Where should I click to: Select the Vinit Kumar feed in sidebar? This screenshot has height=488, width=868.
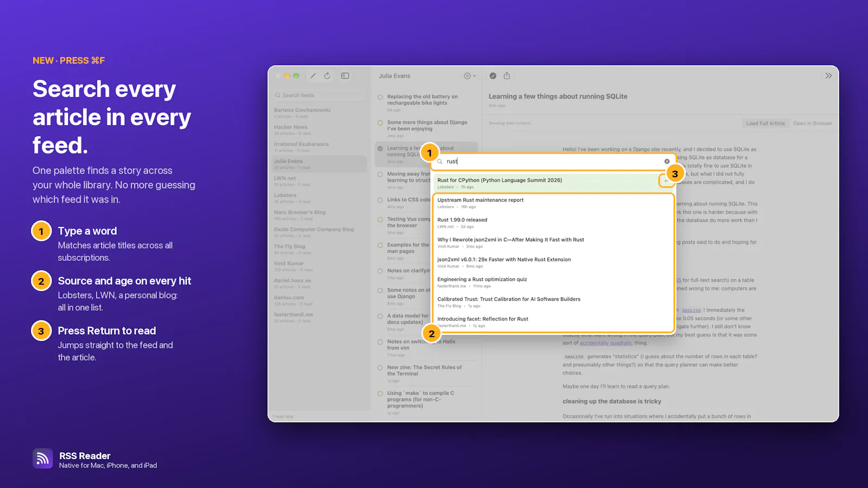click(x=320, y=266)
